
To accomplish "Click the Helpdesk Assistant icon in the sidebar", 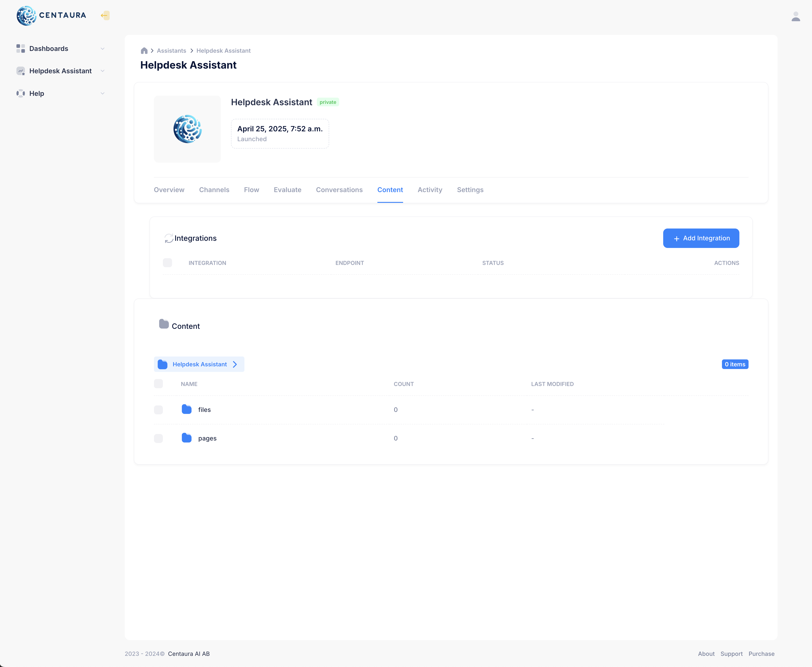I will 20,71.
